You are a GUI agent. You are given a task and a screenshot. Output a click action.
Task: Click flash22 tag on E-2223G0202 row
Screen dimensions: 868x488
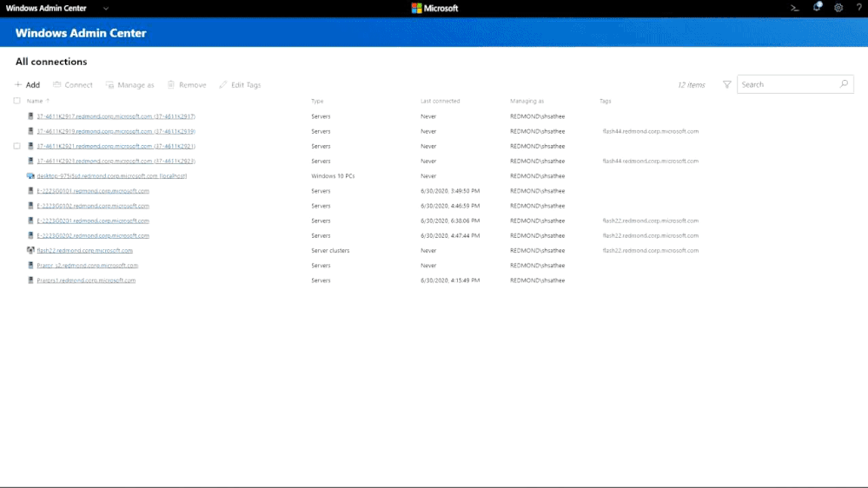(651, 235)
